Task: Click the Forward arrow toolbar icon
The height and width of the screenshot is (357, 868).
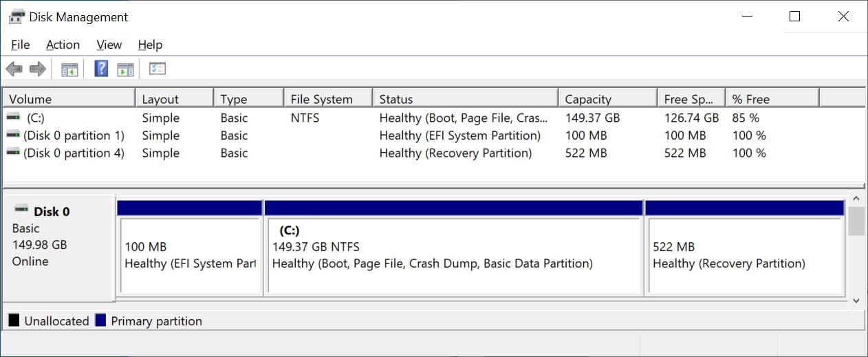Action: [37, 69]
